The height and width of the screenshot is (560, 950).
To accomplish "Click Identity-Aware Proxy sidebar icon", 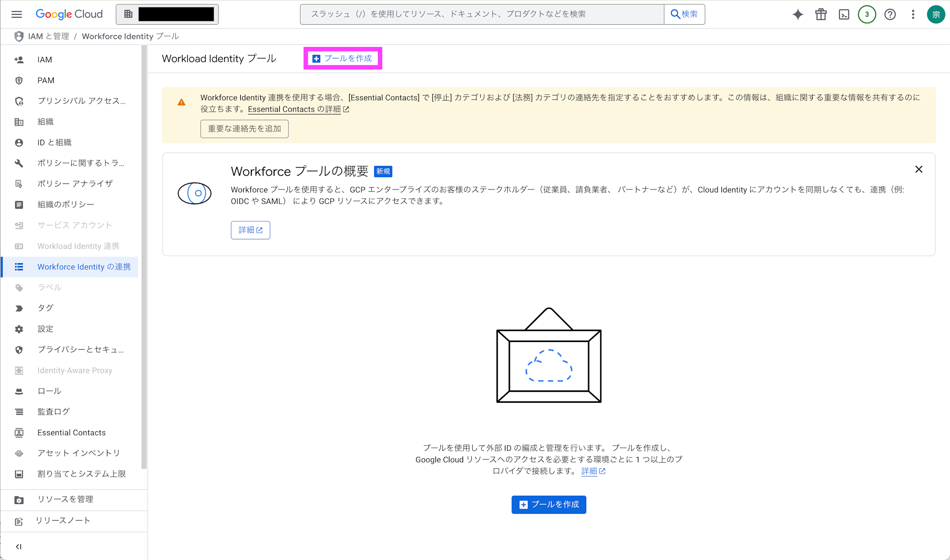I will [19, 370].
